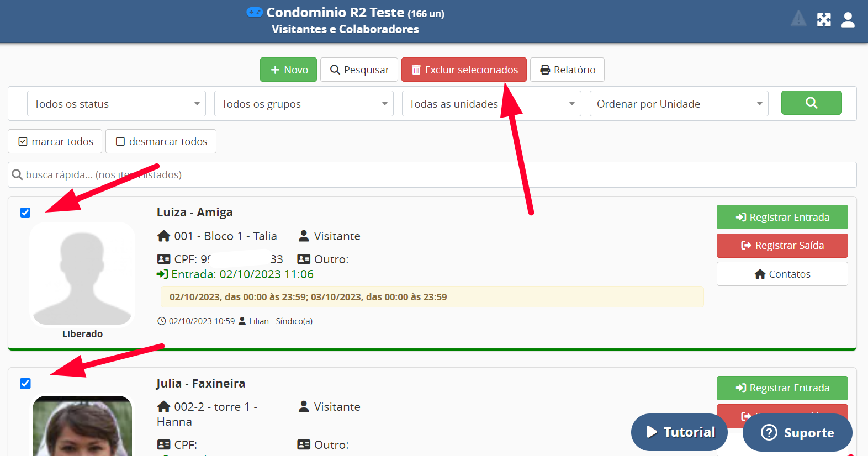
Task: Click marcar todos to select all
Action: [x=55, y=141]
